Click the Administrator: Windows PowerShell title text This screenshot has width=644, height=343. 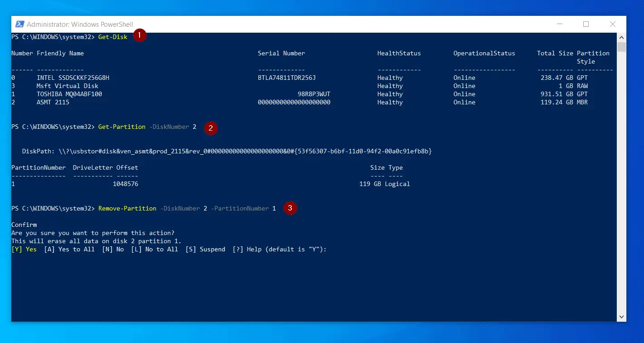pos(80,24)
